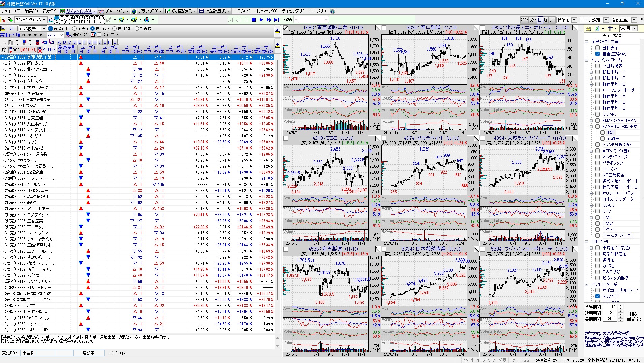This screenshot has height=363, width=644.
Task: Switch to weekly 週 timeframe button
Action: point(546,20)
